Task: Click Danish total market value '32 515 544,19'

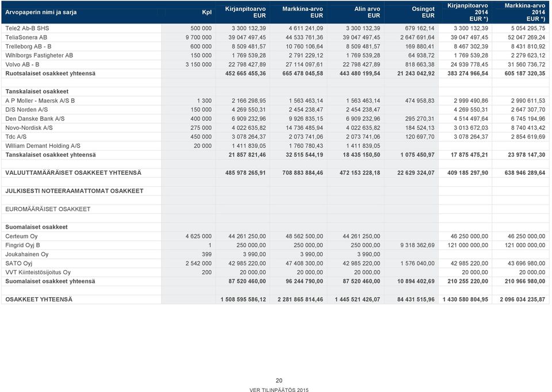Action: (x=304, y=155)
